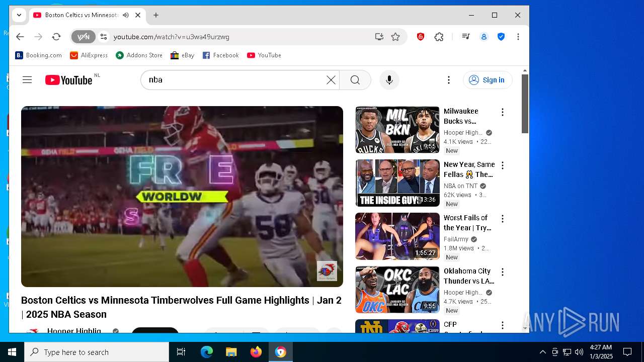Clear the nba search query

coord(331,80)
